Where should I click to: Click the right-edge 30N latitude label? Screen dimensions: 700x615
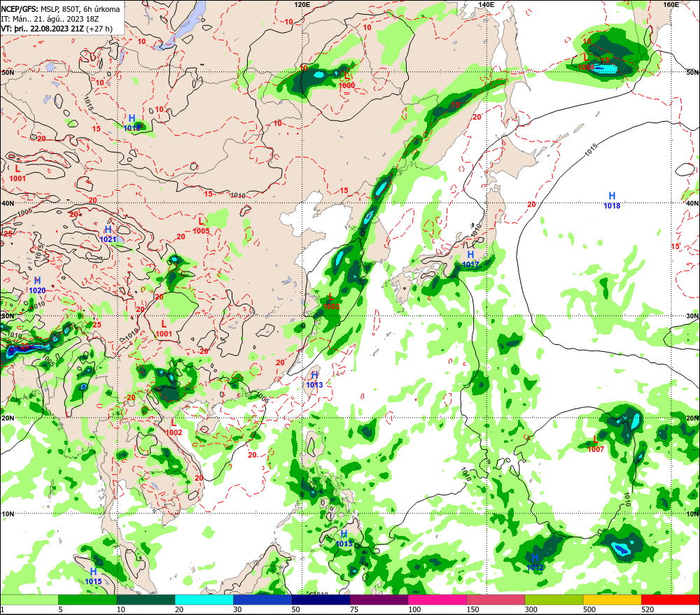(692, 316)
